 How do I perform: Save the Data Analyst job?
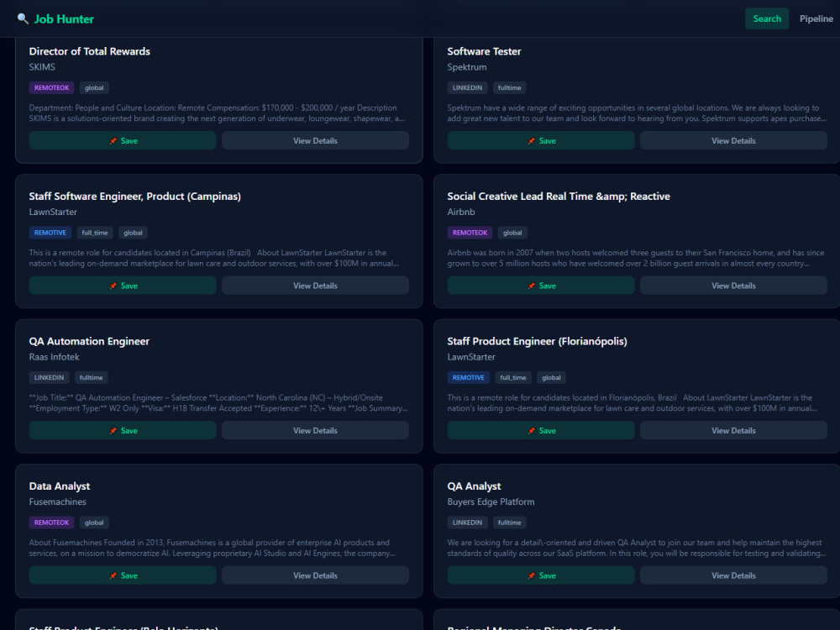tap(123, 575)
